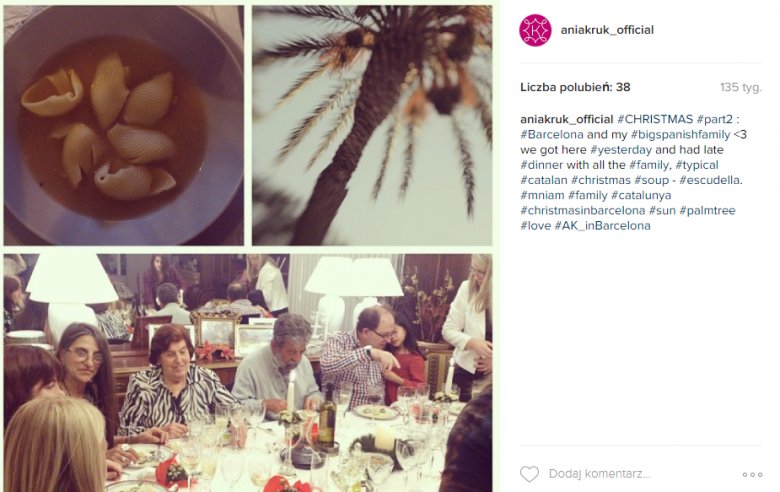Click the 135 tyg. post timestamp

click(x=741, y=88)
